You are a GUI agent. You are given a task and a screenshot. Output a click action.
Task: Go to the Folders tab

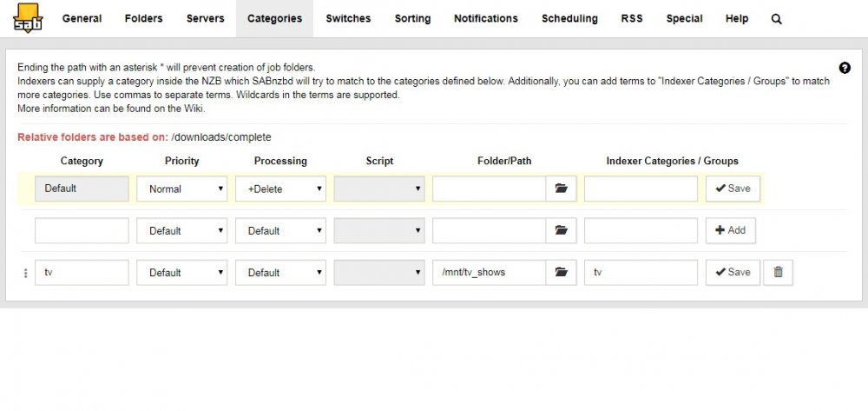(x=144, y=18)
